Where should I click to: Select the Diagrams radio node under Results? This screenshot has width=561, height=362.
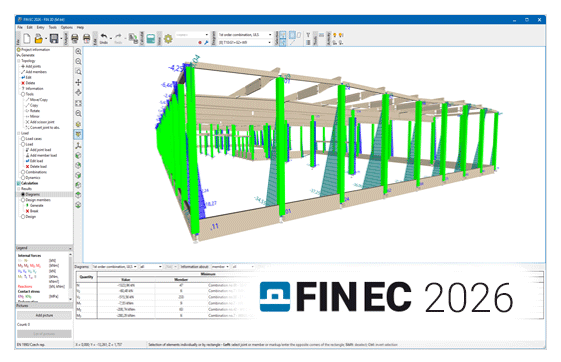click(x=23, y=194)
